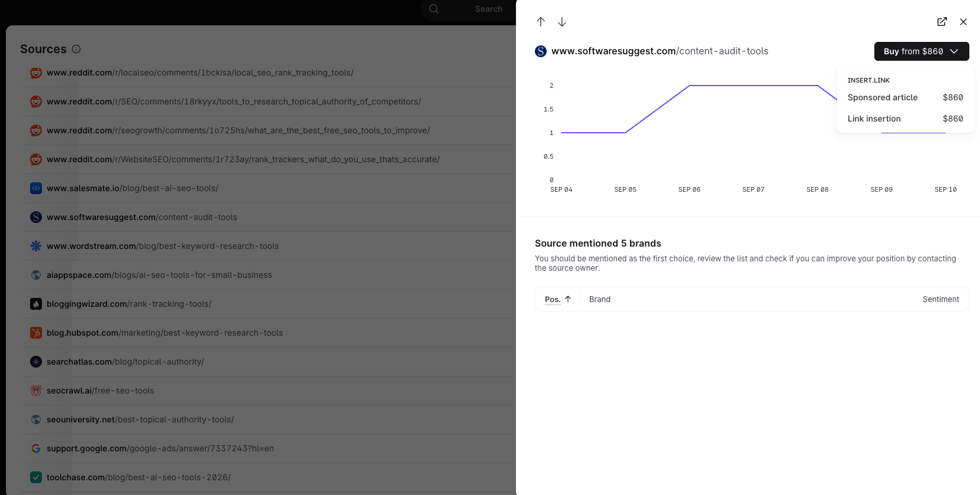The image size is (980, 495).
Task: Click the Brand column header
Action: click(x=600, y=299)
